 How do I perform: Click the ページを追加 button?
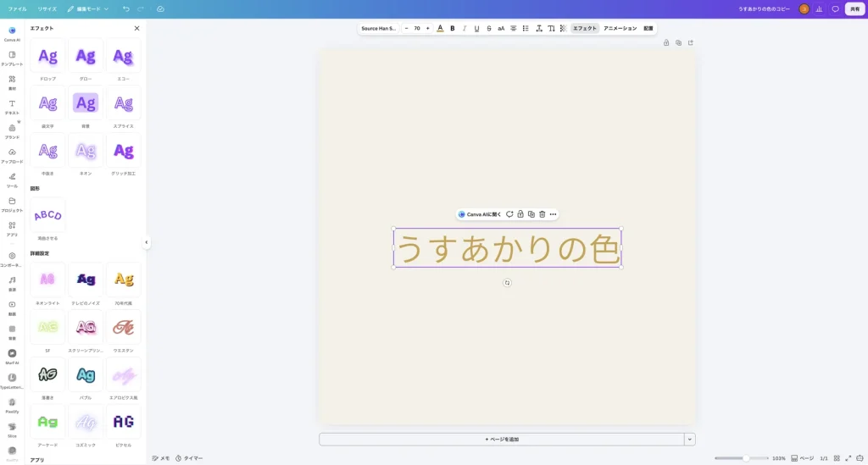[x=502, y=440]
